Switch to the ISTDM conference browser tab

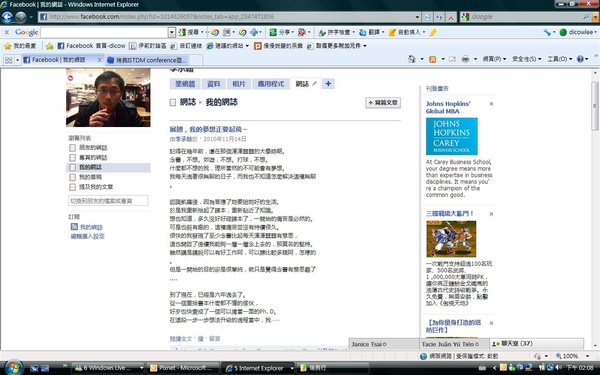[x=147, y=60]
